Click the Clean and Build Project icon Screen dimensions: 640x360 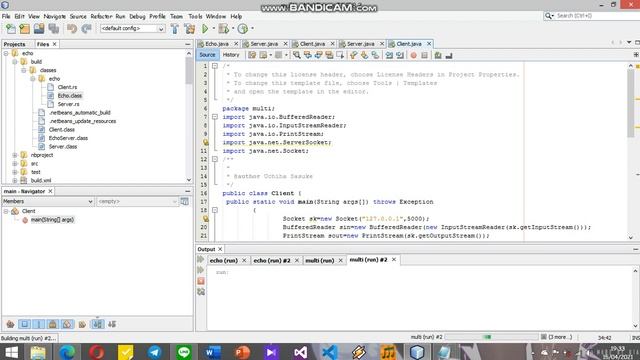[190, 29]
